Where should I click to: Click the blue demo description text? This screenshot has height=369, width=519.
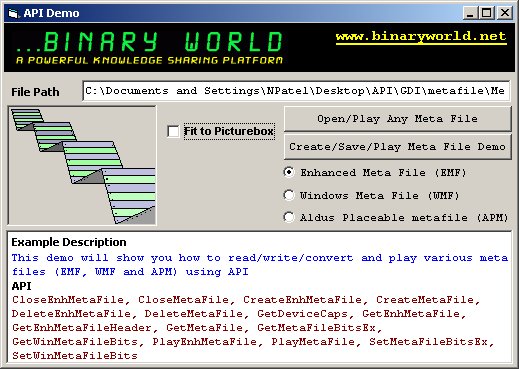(x=260, y=265)
